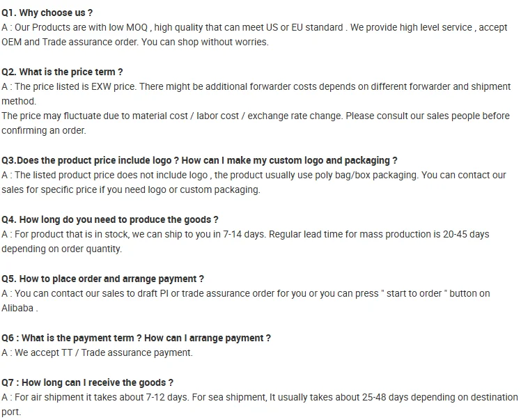
Task: Click the '7-12 days' air shipment text
Action: tap(167, 397)
